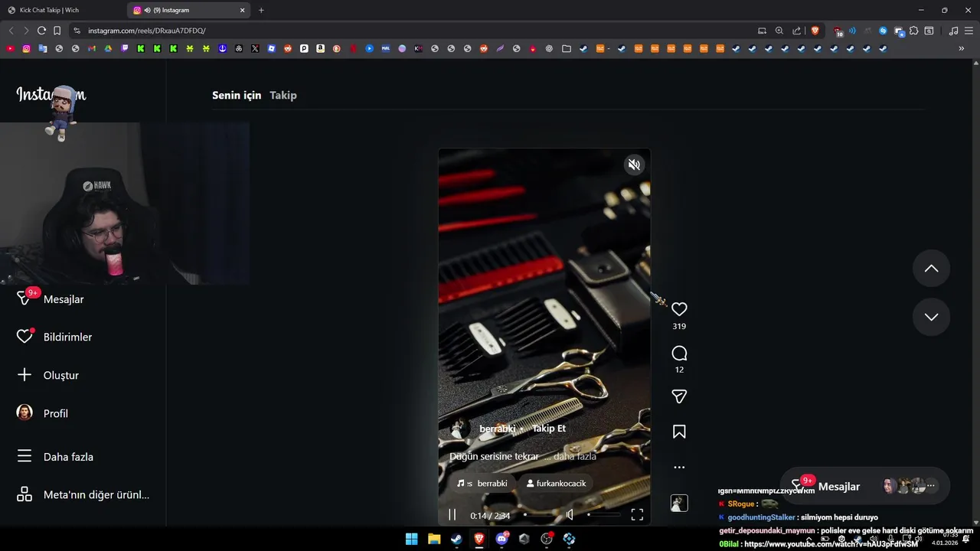Open comments on the reel
The width and height of the screenshot is (980, 551).
[679, 354]
